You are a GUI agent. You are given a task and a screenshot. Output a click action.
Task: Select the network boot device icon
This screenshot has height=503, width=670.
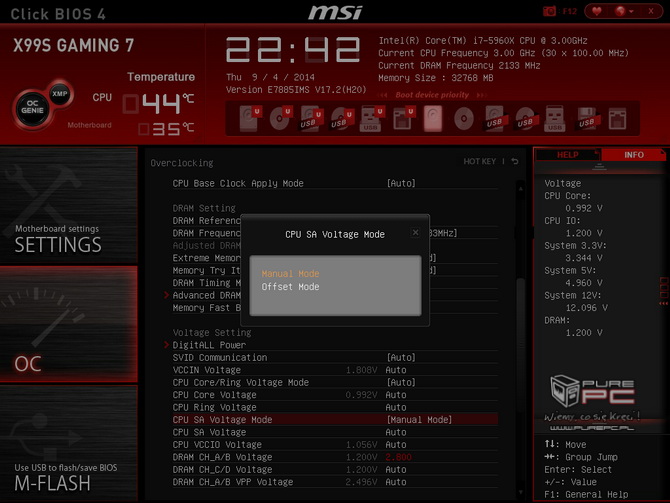click(x=617, y=118)
